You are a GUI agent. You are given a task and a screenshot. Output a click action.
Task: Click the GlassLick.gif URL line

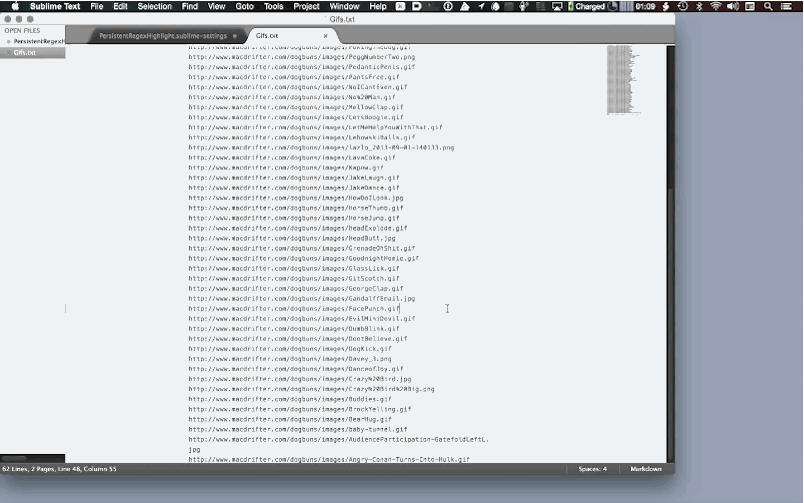294,269
